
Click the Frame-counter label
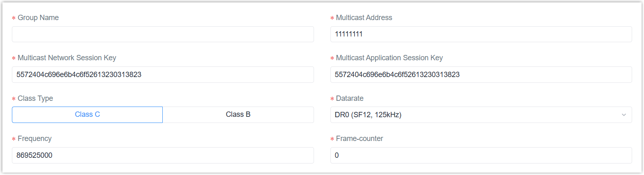360,139
